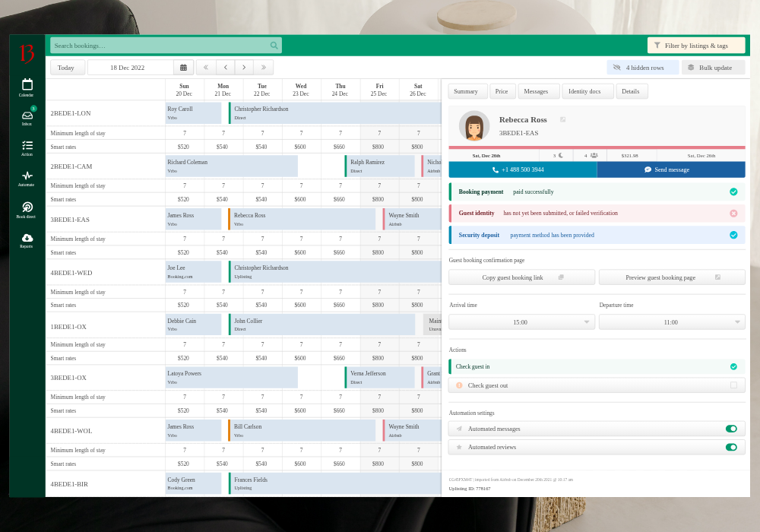
Task: Switch to the Identity docs tab
Action: coord(587,91)
